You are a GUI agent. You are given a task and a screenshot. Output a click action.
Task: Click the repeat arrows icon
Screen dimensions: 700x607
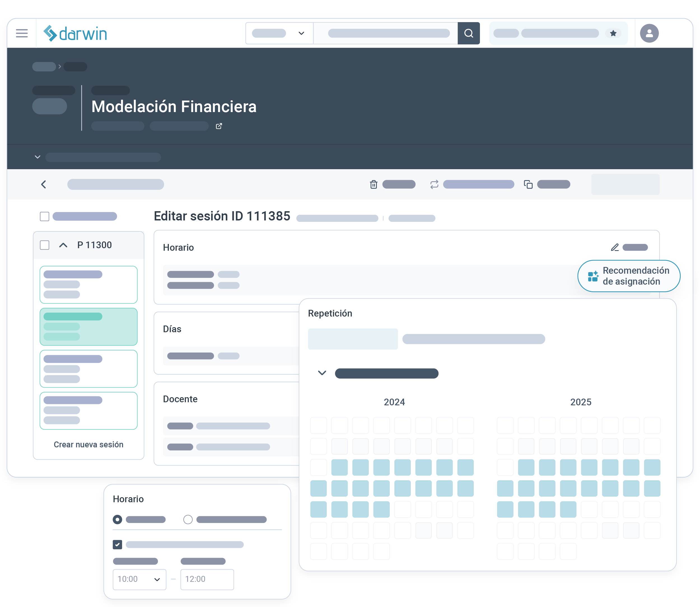pos(434,184)
